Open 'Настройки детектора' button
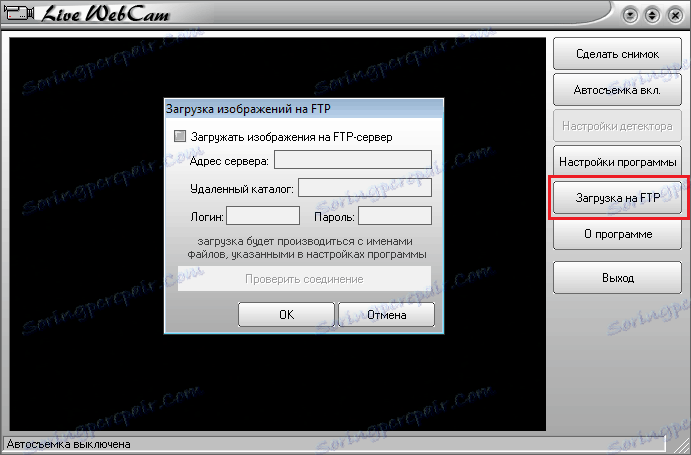 pos(617,126)
